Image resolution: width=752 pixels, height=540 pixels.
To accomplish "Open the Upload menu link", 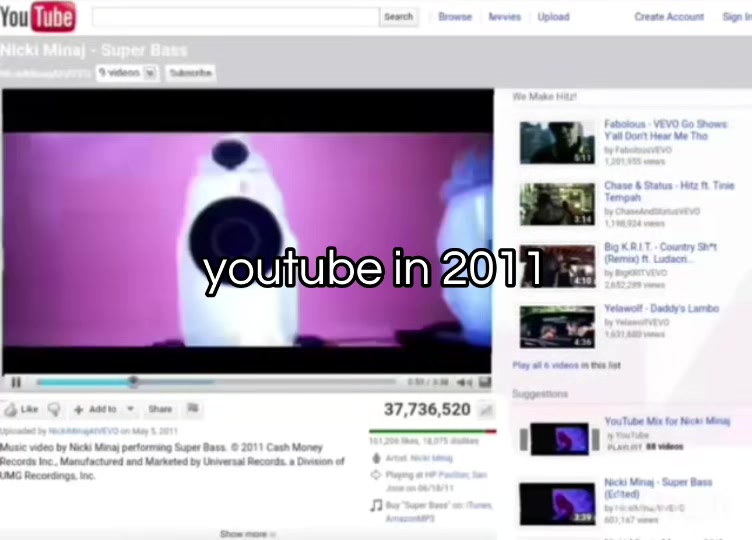I will tap(553, 17).
